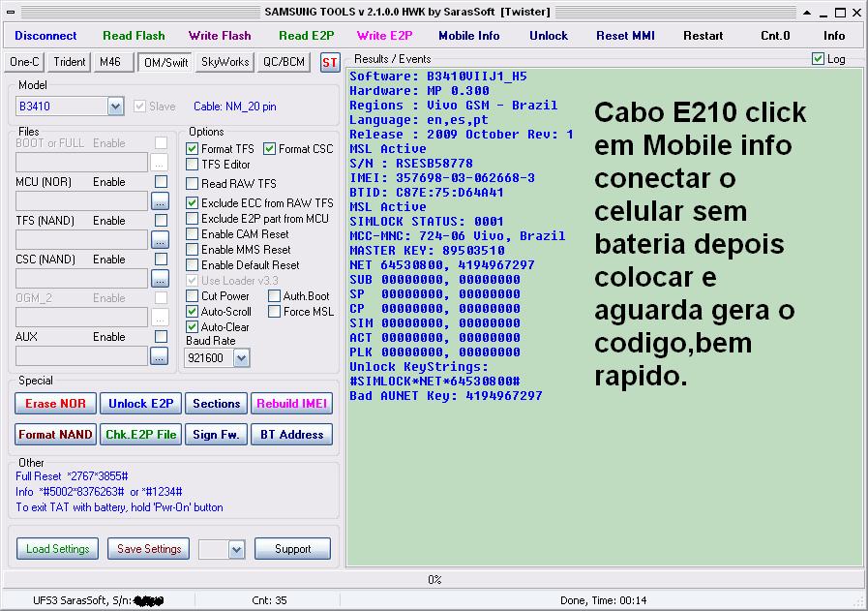Click the Support button
The width and height of the screenshot is (868, 611).
tap(293, 549)
